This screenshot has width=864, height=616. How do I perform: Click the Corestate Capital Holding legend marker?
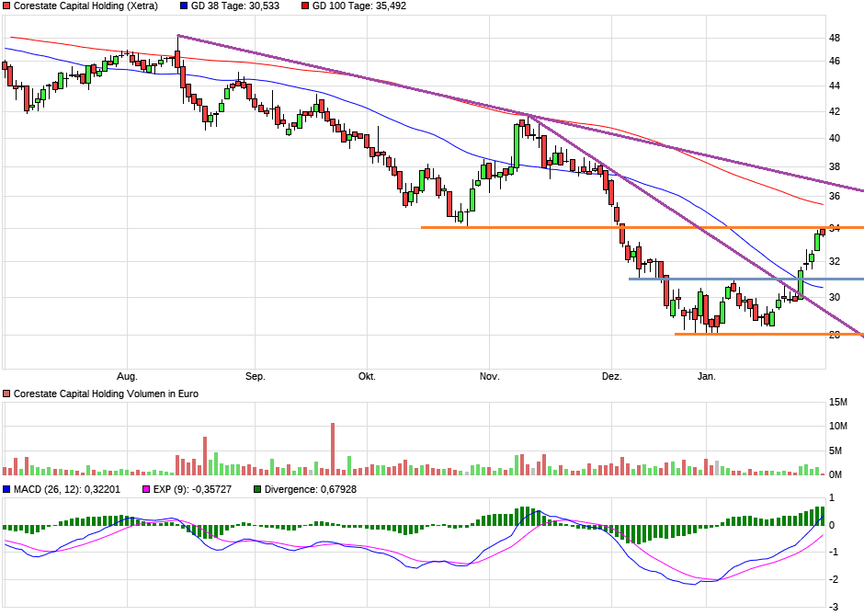point(6,7)
